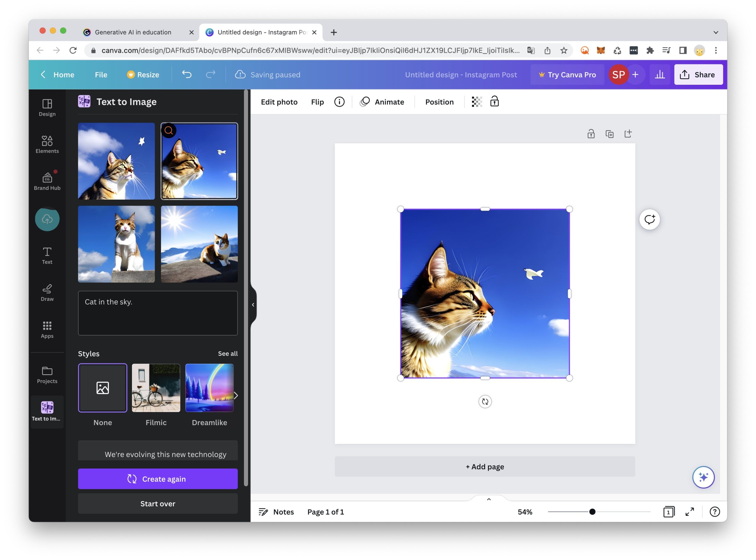Click the undo arrow
The height and width of the screenshot is (560, 756).
[187, 74]
